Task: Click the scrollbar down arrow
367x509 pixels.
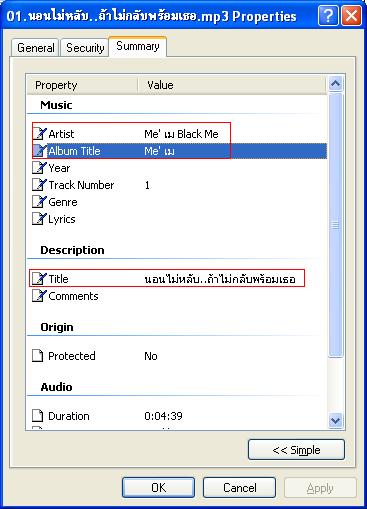Action: [x=335, y=420]
